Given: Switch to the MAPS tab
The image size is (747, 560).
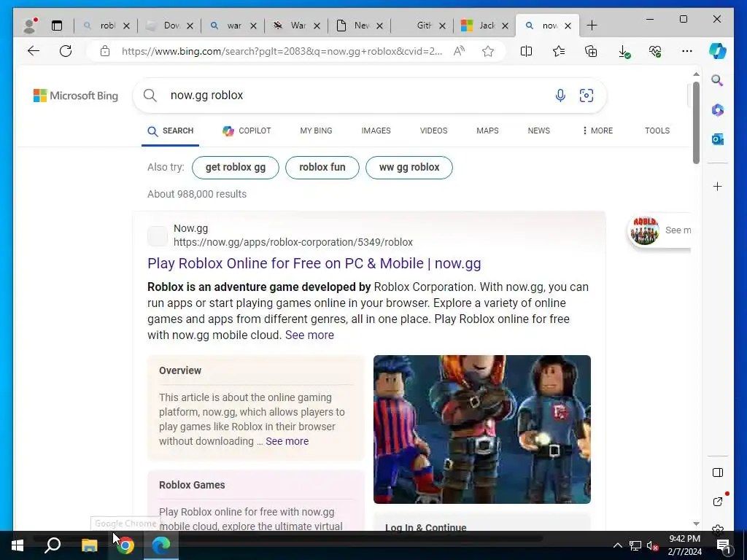Looking at the screenshot, I should 487,131.
